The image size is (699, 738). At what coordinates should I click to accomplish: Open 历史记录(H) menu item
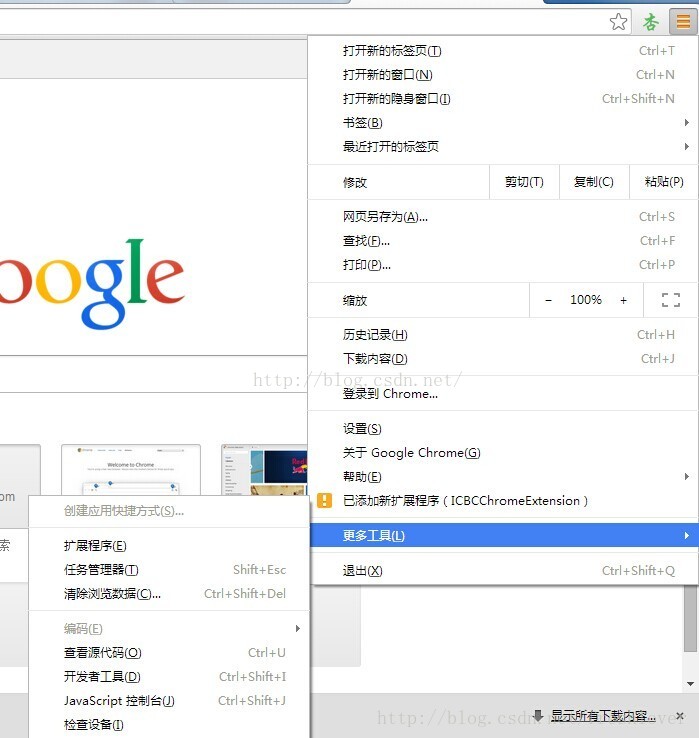(503, 335)
